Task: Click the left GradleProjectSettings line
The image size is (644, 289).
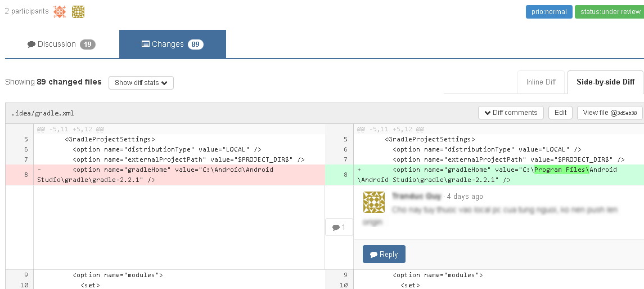Action: coord(110,139)
